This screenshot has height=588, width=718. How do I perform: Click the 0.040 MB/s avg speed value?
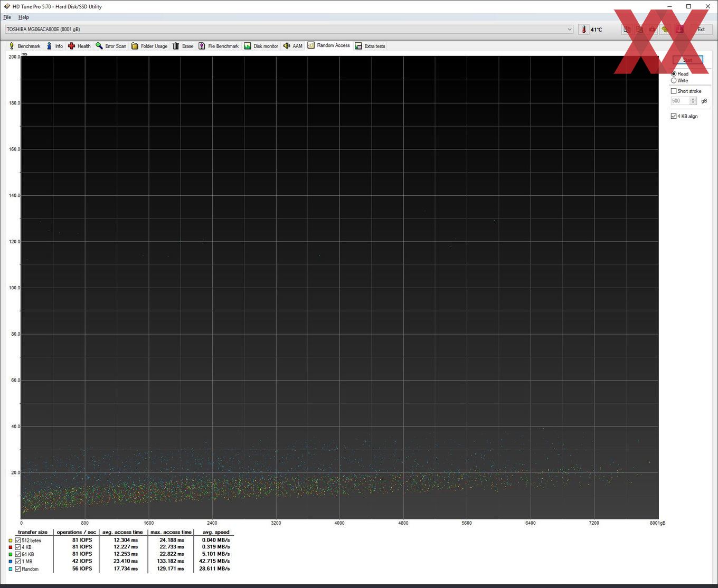point(216,540)
